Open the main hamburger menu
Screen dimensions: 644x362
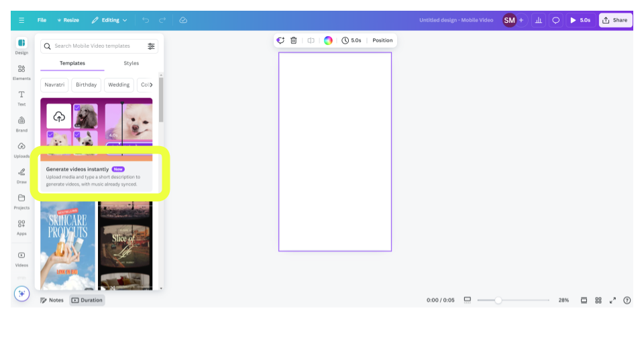21,20
